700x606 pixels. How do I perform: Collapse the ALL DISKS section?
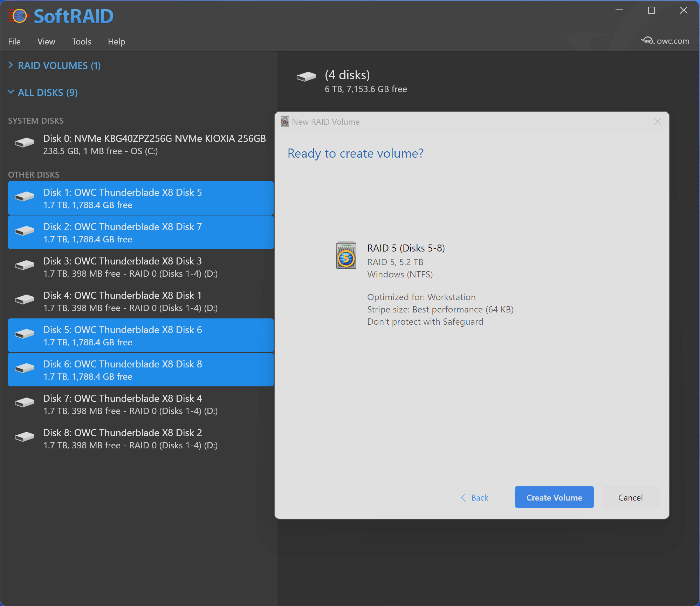point(11,92)
